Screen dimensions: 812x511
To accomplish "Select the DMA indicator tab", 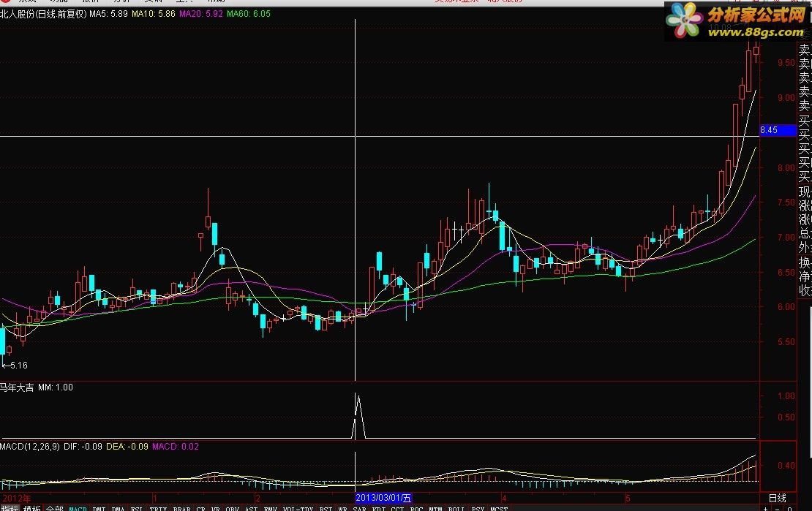I will click(118, 508).
